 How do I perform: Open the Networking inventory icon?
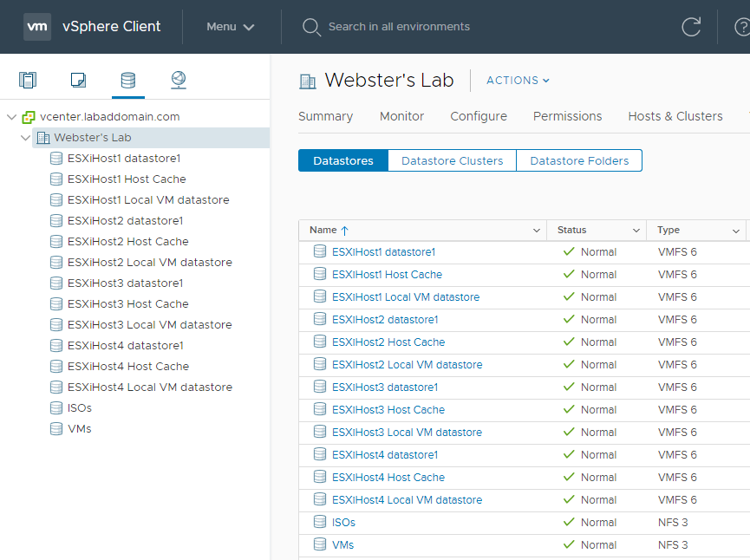(x=178, y=81)
